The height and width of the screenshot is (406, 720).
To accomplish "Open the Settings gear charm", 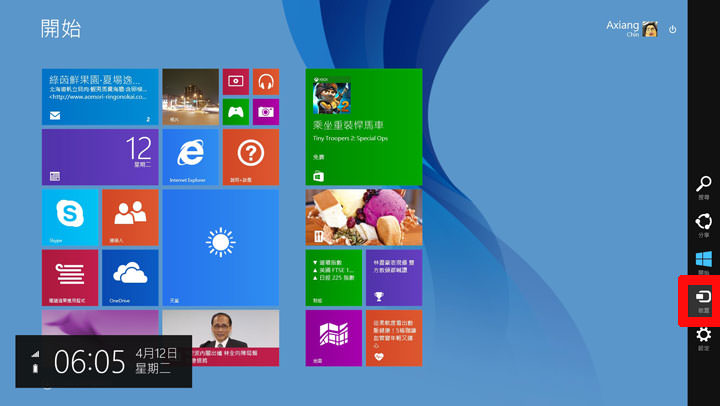I will [x=703, y=338].
